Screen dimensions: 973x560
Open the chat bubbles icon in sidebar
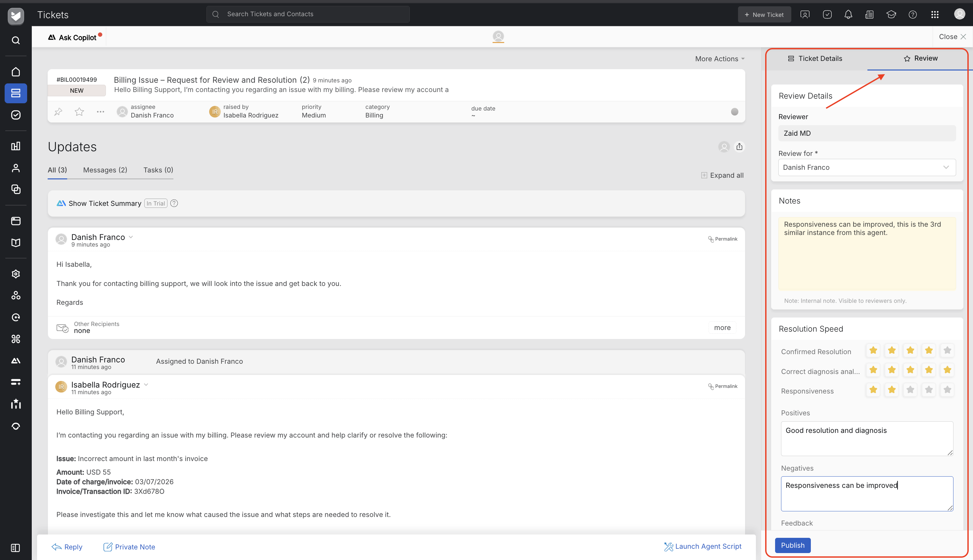coord(16,189)
